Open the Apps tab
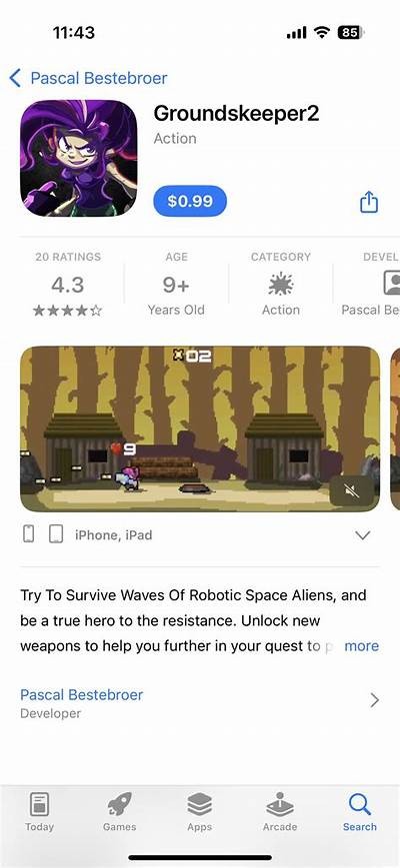400x868 pixels. click(199, 812)
